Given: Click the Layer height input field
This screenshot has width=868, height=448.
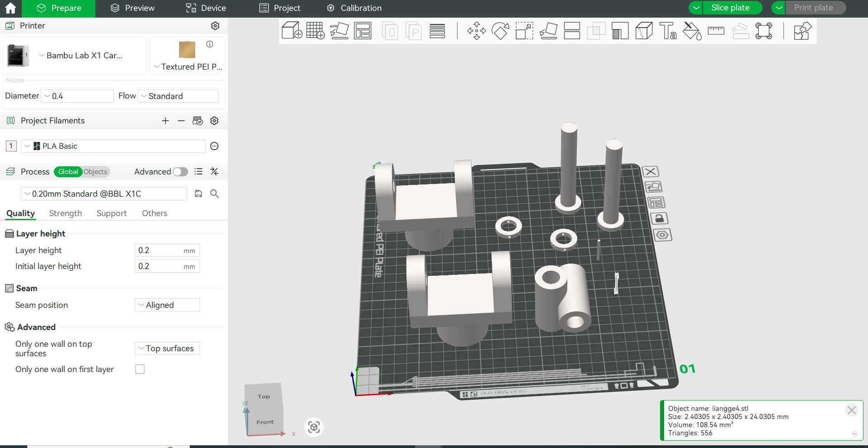Looking at the screenshot, I should [159, 250].
